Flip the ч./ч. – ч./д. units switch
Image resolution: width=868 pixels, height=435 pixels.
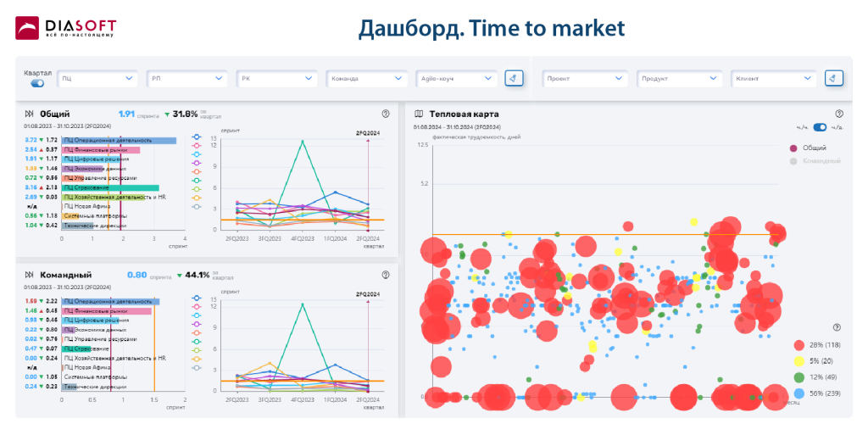coord(820,127)
